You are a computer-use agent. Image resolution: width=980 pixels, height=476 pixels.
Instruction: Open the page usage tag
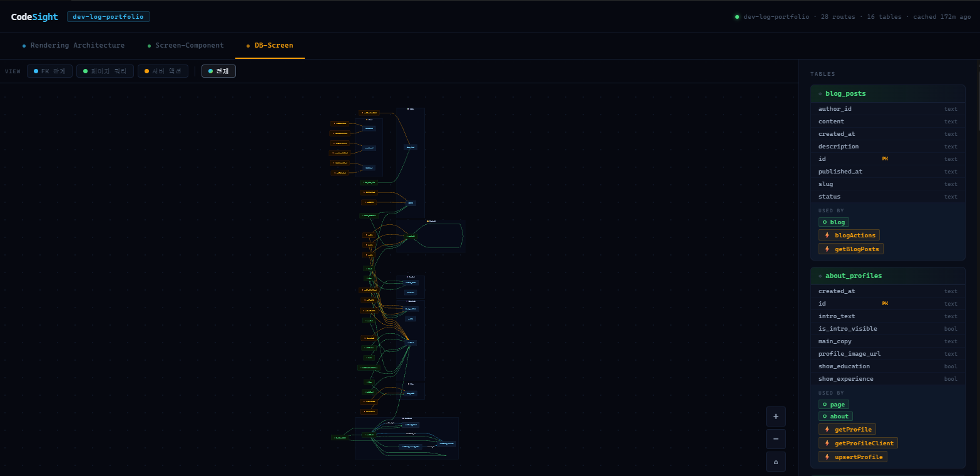pos(834,405)
